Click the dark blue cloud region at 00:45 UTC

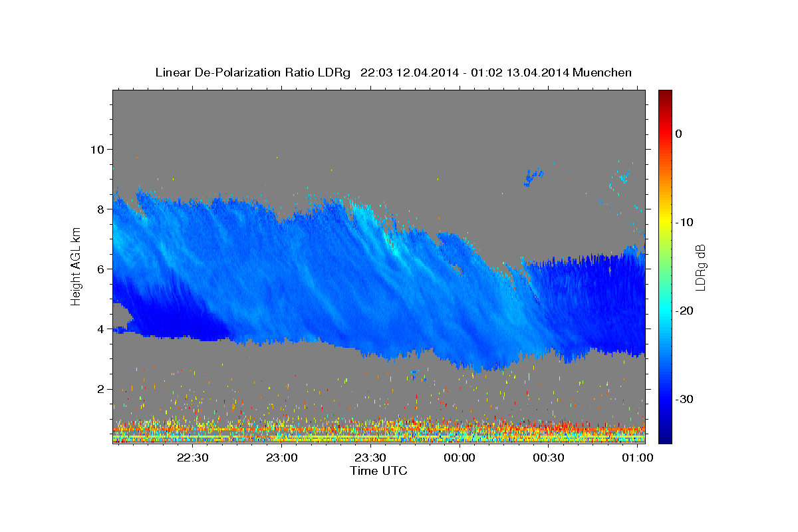(593, 306)
